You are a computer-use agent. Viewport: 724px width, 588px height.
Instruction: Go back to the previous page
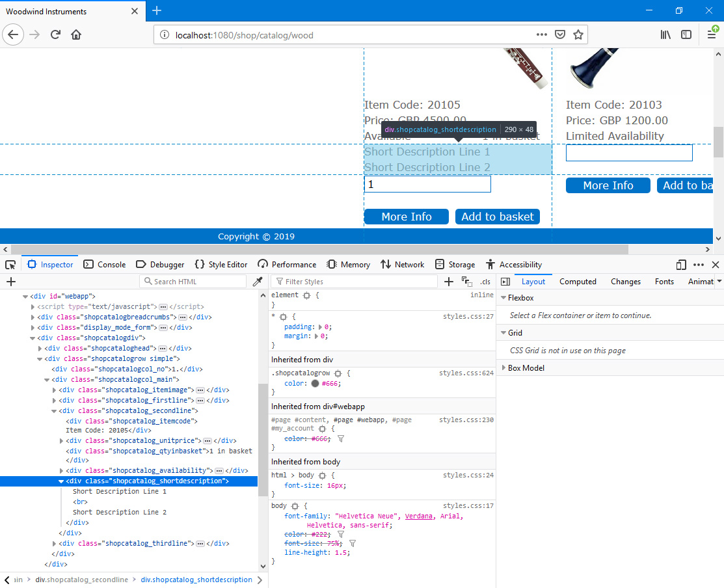pos(13,34)
